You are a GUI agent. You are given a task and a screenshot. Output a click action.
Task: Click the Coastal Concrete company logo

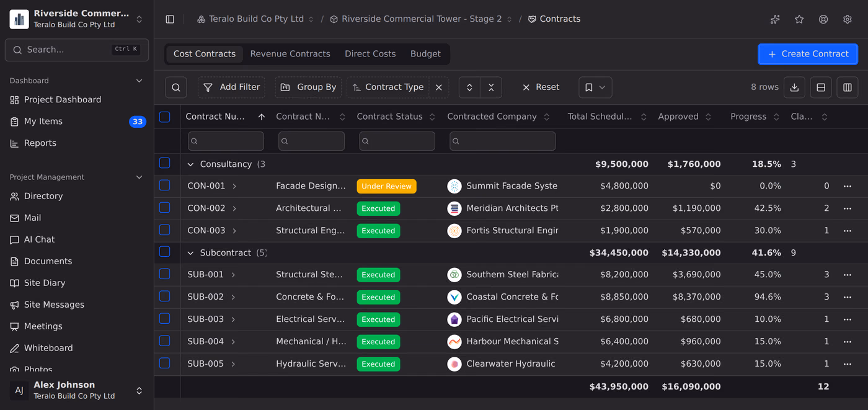(454, 297)
